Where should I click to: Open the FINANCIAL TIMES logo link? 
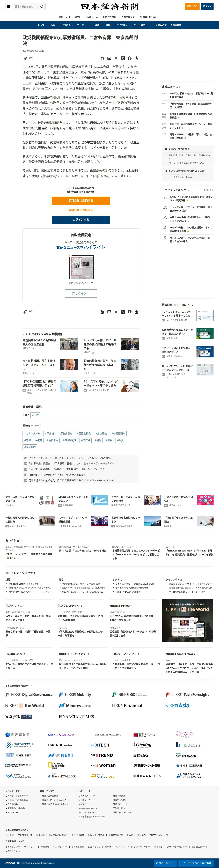point(76,716)
